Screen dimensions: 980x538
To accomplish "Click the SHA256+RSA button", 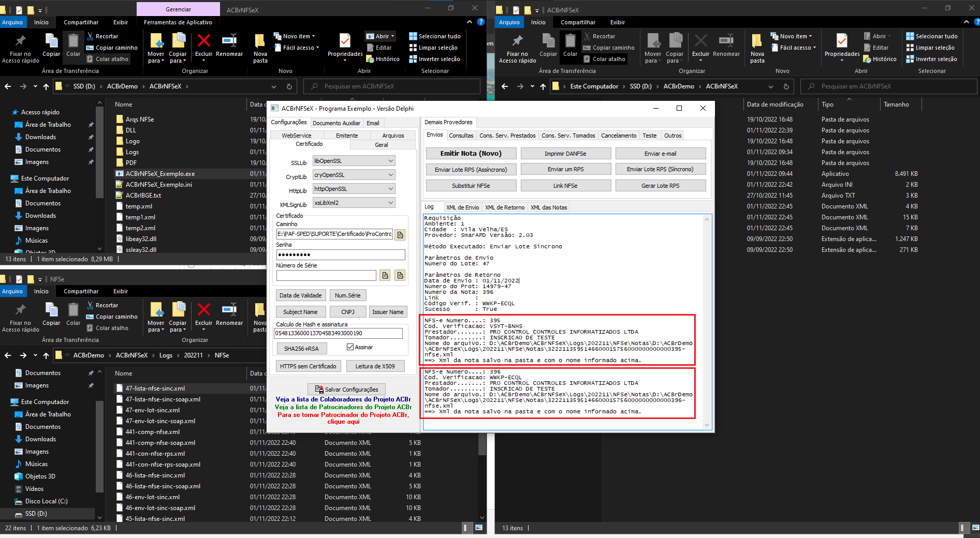I will tap(301, 349).
